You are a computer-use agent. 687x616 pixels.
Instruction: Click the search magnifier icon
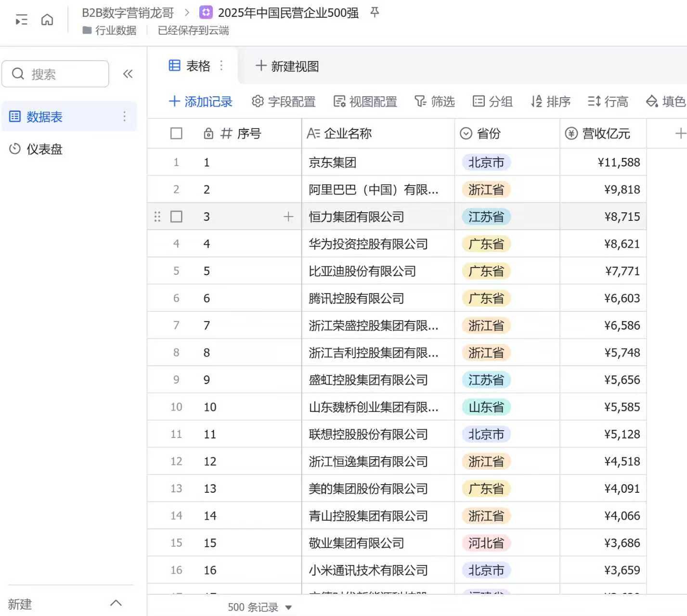click(x=18, y=74)
